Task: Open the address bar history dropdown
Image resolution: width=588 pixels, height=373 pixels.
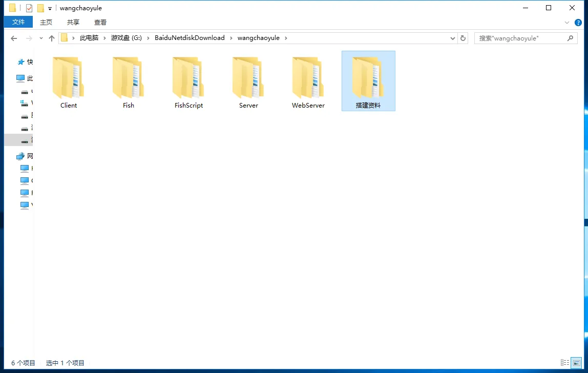Action: 453,38
